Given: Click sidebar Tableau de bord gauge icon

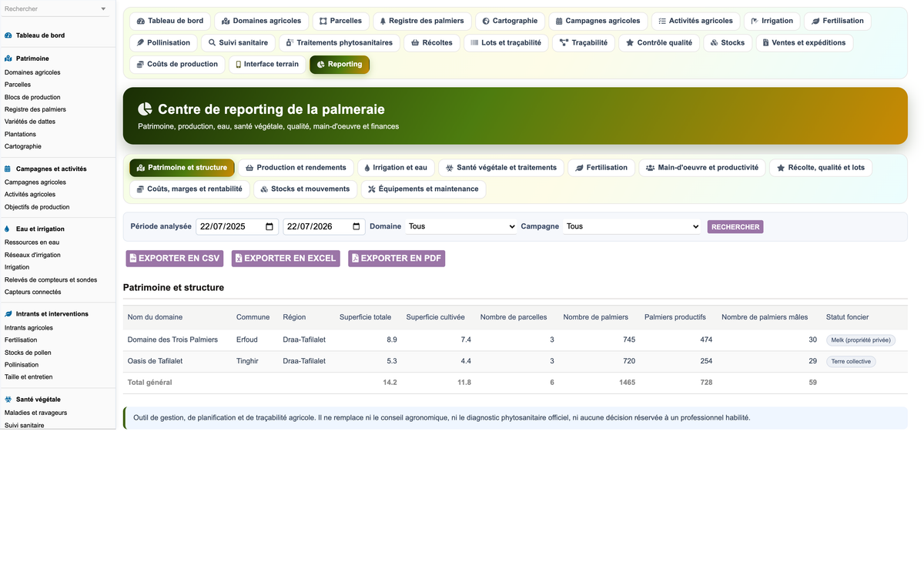Looking at the screenshot, I should tap(8, 35).
